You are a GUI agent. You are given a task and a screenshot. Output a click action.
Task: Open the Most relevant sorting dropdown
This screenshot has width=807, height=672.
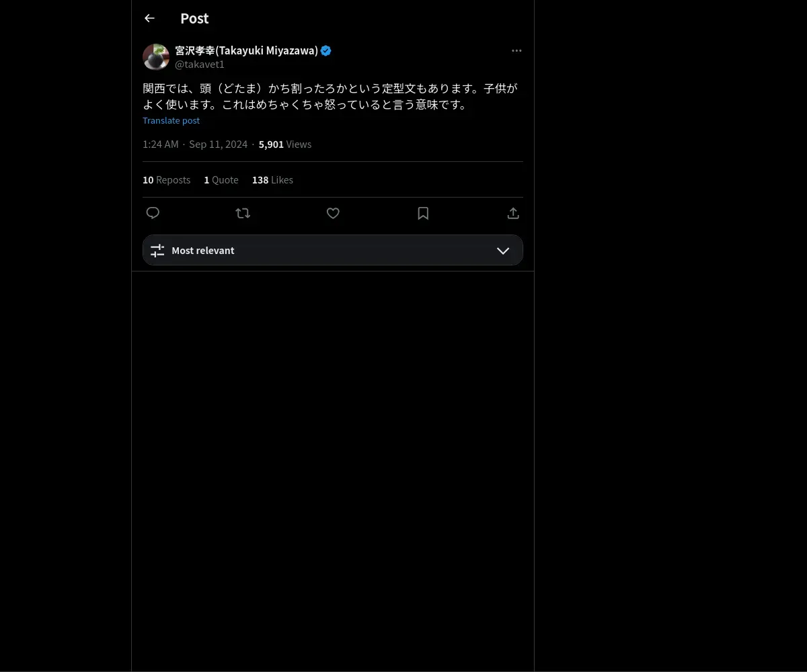click(x=333, y=250)
